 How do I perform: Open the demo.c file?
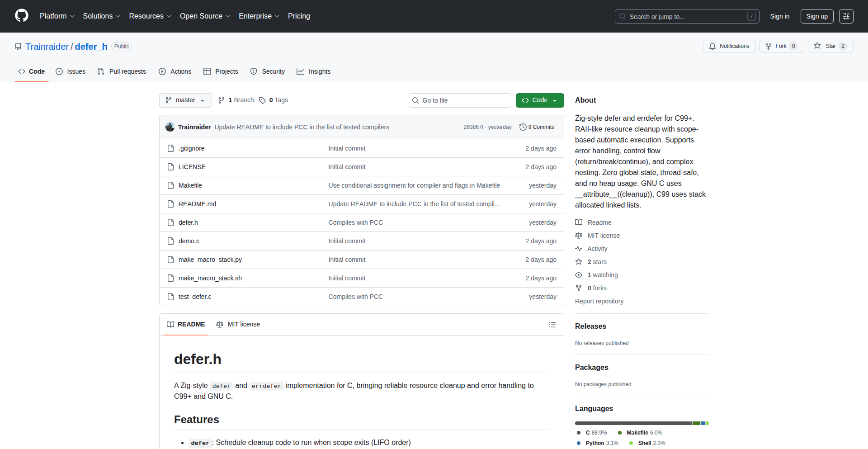click(x=189, y=241)
